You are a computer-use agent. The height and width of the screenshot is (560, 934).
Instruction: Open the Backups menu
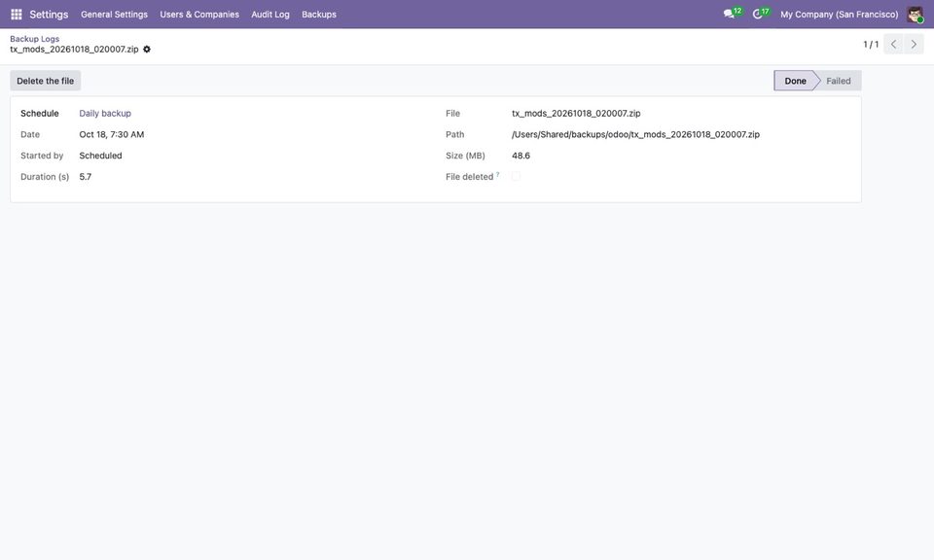point(319,15)
